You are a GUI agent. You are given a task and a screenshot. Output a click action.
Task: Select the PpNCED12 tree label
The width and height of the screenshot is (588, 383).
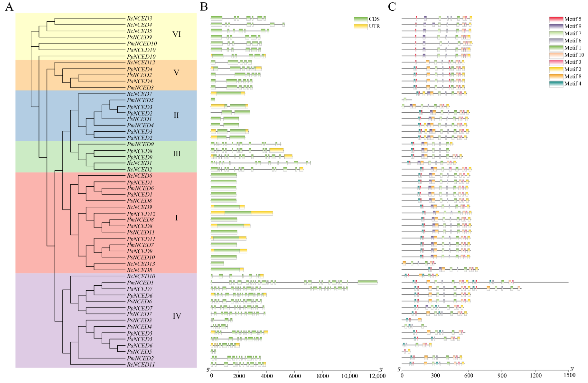[141, 214]
